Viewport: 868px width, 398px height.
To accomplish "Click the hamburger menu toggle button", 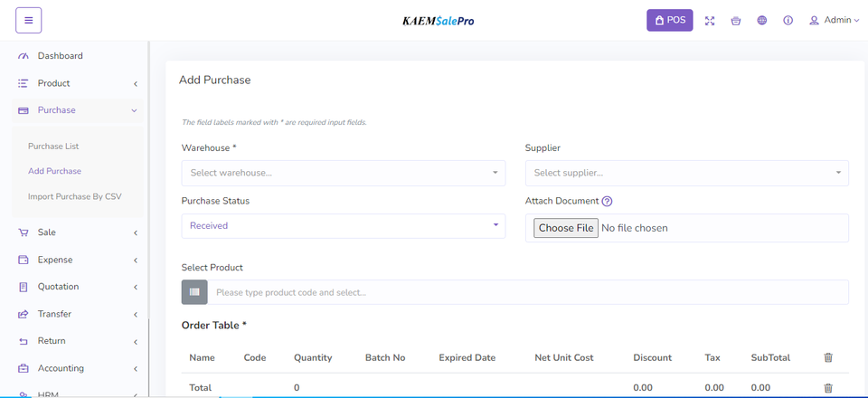I will [x=28, y=20].
